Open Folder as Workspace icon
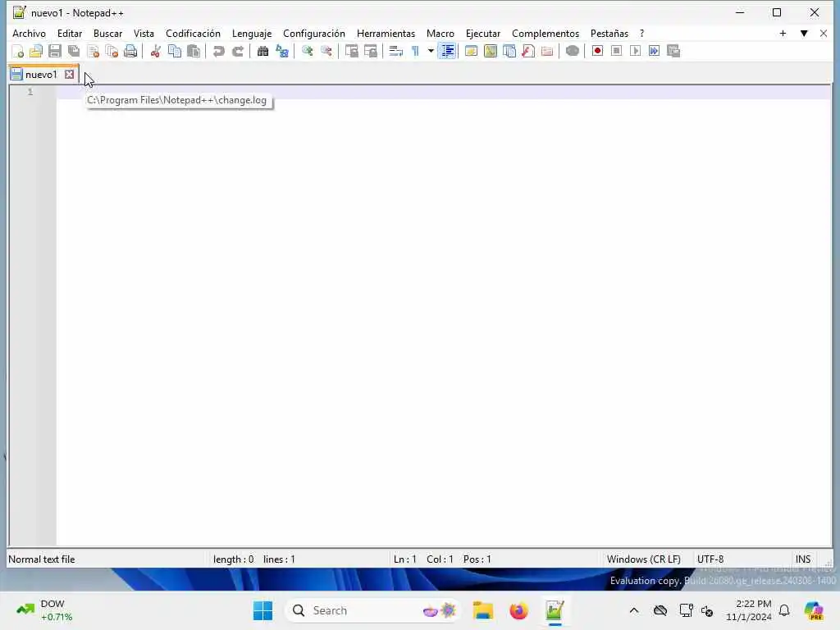Image resolution: width=840 pixels, height=630 pixels. coord(547,52)
